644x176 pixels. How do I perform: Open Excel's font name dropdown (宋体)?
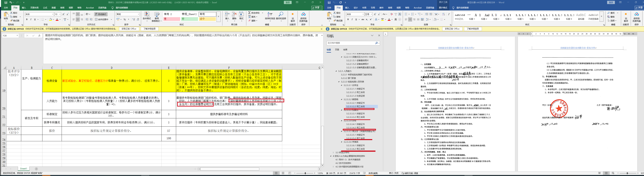coord(53,14)
